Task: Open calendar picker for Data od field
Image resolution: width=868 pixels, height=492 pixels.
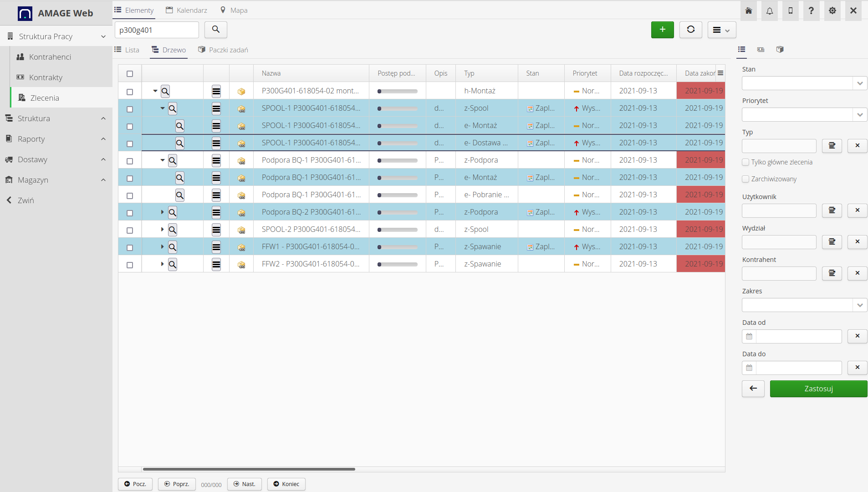Action: click(x=749, y=336)
